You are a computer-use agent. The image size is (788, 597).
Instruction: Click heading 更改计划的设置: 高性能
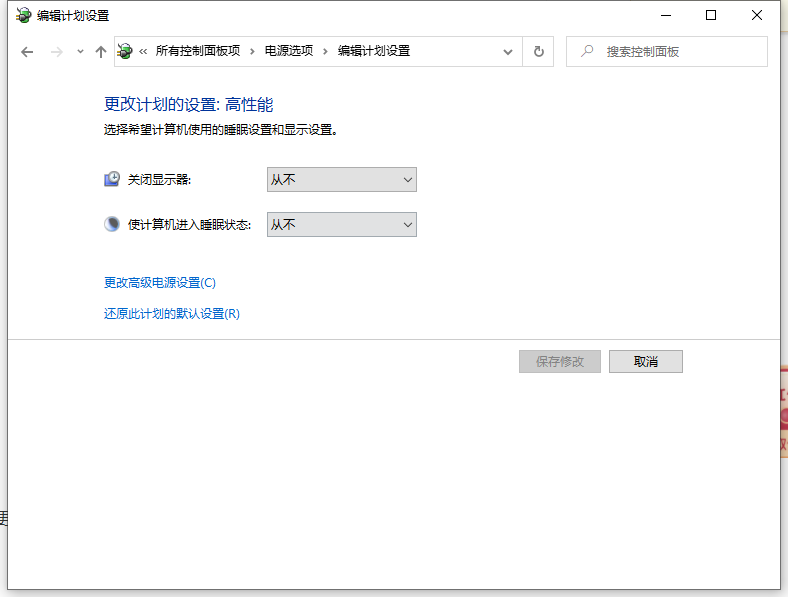(x=188, y=105)
